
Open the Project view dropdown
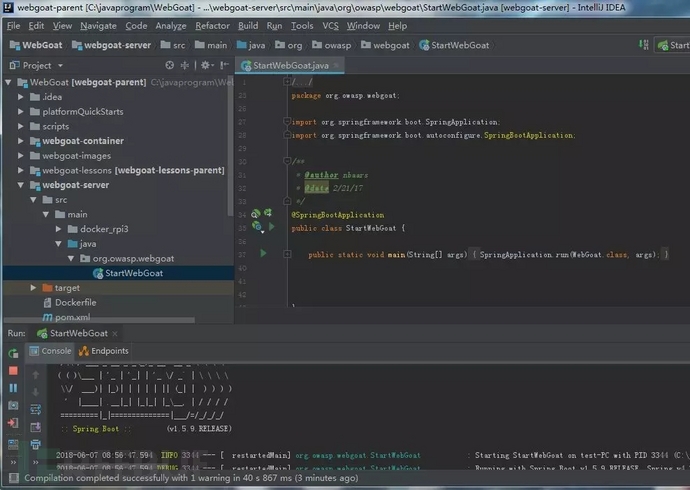58,65
